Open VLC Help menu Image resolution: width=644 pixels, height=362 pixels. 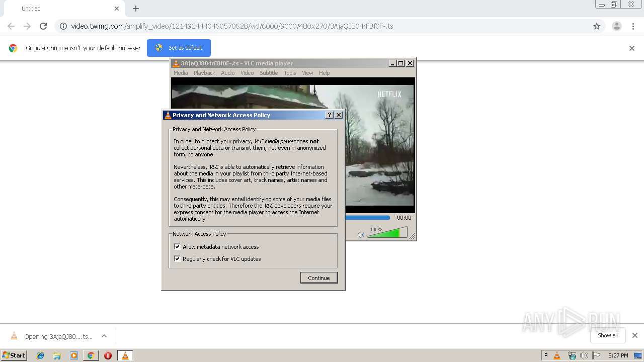[325, 73]
